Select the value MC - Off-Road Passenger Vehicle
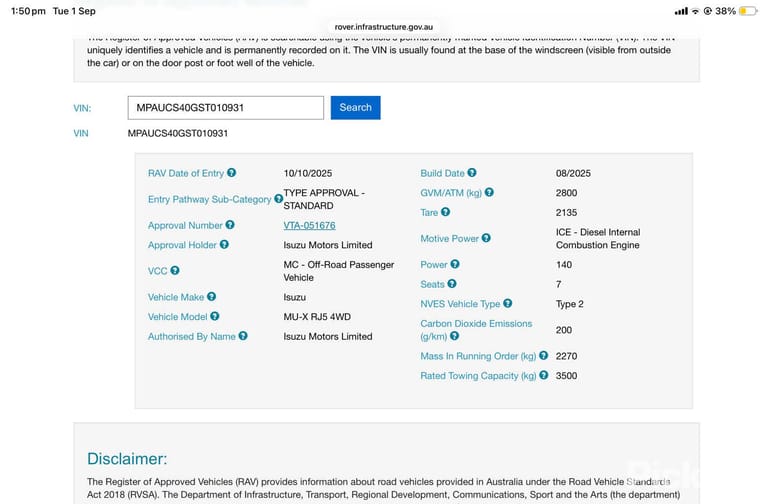This screenshot has height=504, width=768. (338, 271)
